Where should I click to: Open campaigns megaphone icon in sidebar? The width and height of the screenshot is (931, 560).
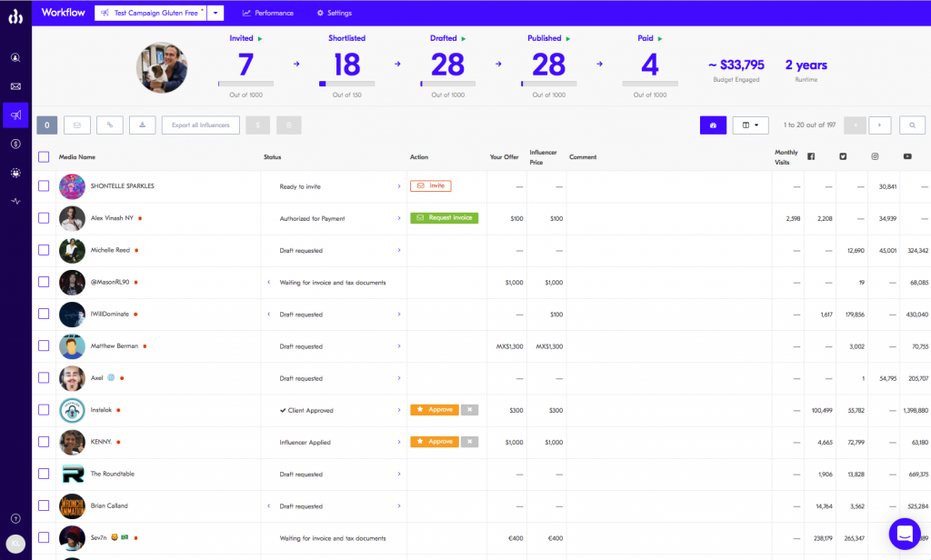[15, 115]
